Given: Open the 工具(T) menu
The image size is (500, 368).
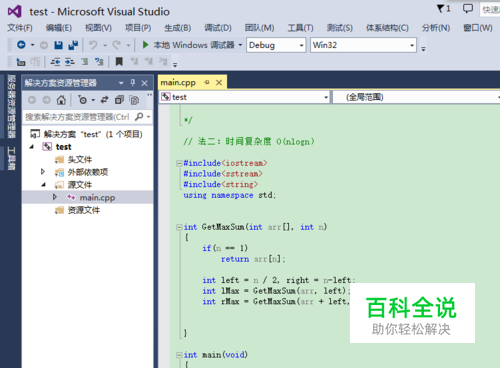Looking at the screenshot, I should point(300,28).
